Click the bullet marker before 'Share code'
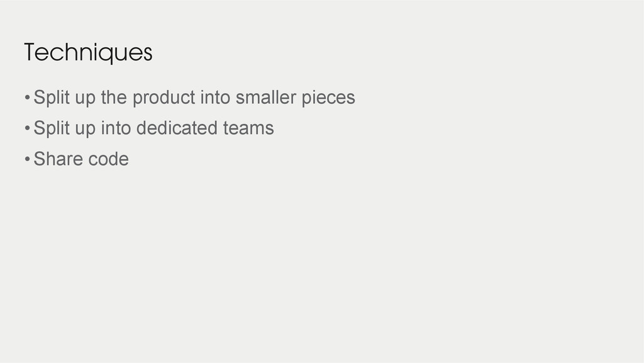This screenshot has width=644, height=363. tap(28, 159)
